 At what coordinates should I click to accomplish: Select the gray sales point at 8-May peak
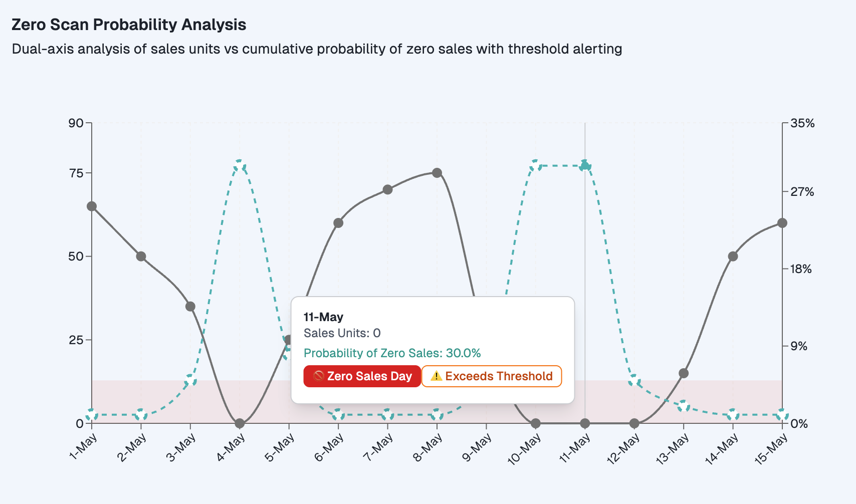click(437, 173)
